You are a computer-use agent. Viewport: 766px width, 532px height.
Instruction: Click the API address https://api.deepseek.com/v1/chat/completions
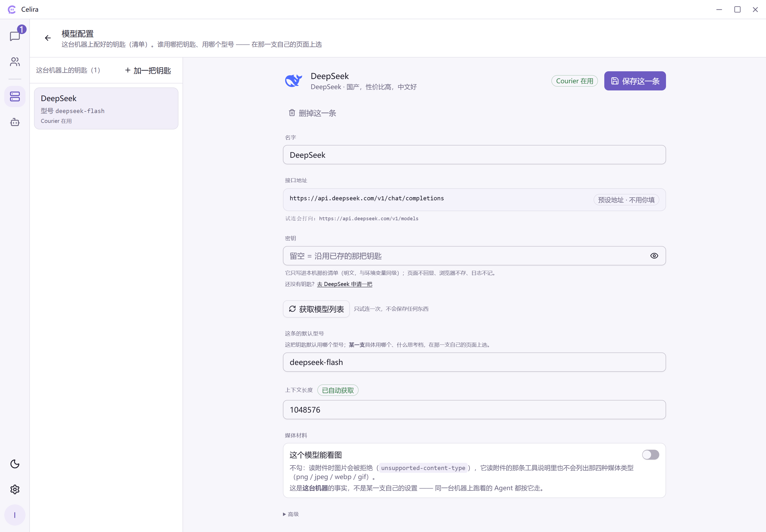coord(367,198)
